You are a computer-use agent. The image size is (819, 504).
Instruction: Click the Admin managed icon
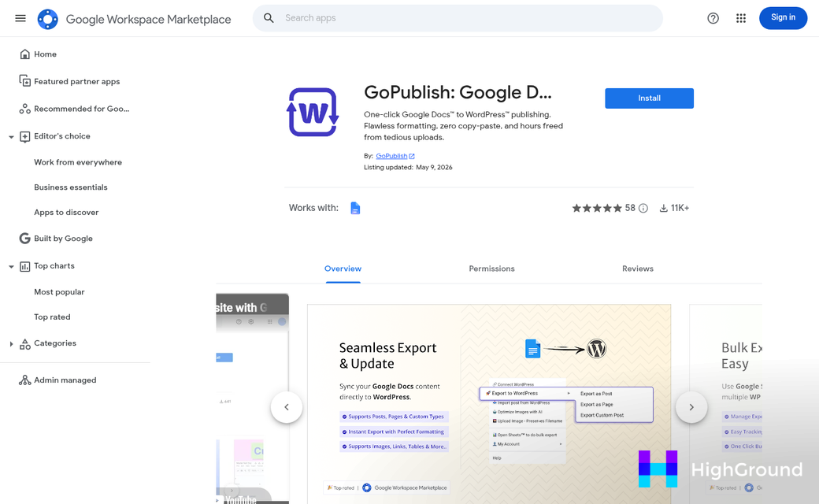coord(24,380)
